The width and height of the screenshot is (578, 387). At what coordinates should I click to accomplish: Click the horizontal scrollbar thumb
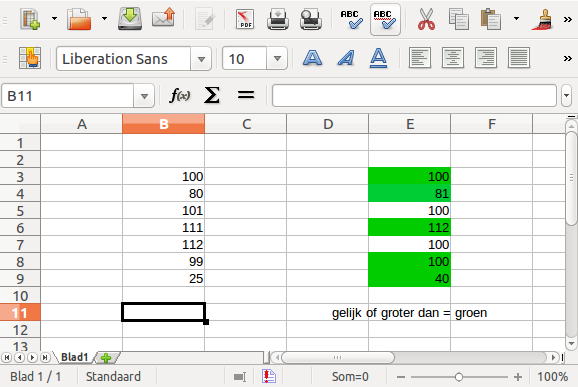pyautogui.click(x=337, y=357)
